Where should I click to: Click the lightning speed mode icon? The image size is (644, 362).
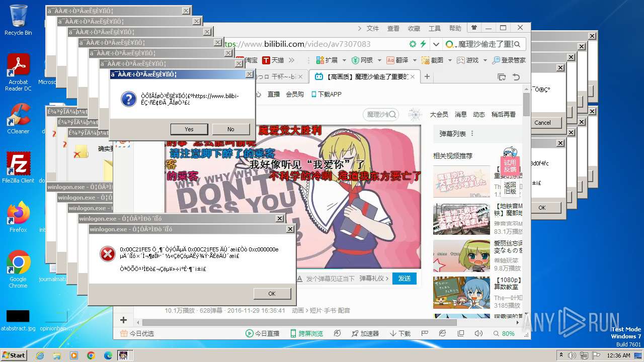pyautogui.click(x=424, y=44)
